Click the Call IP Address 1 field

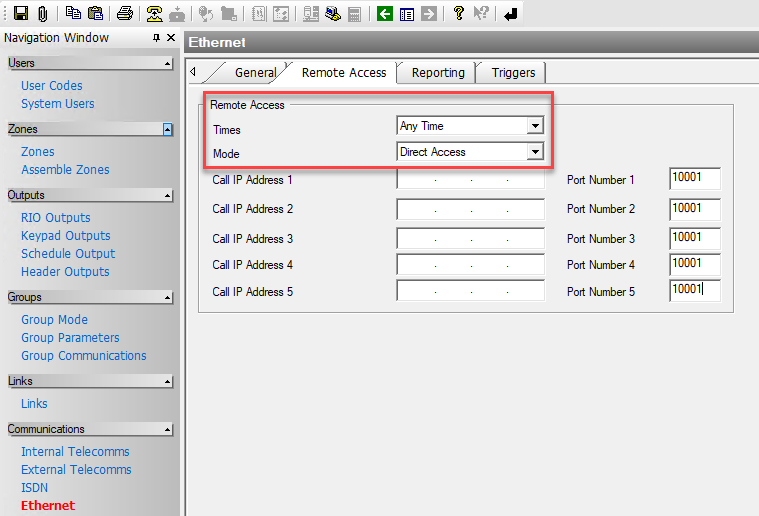point(470,181)
